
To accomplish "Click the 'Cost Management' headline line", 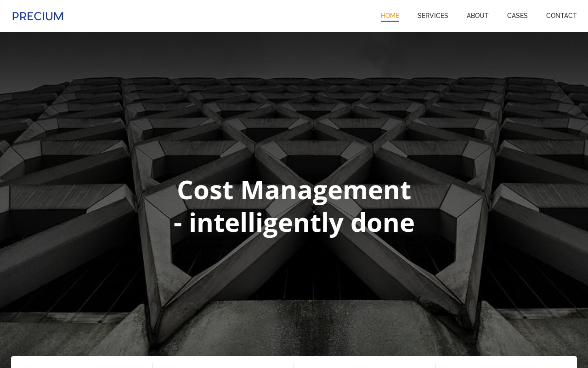I will (294, 190).
